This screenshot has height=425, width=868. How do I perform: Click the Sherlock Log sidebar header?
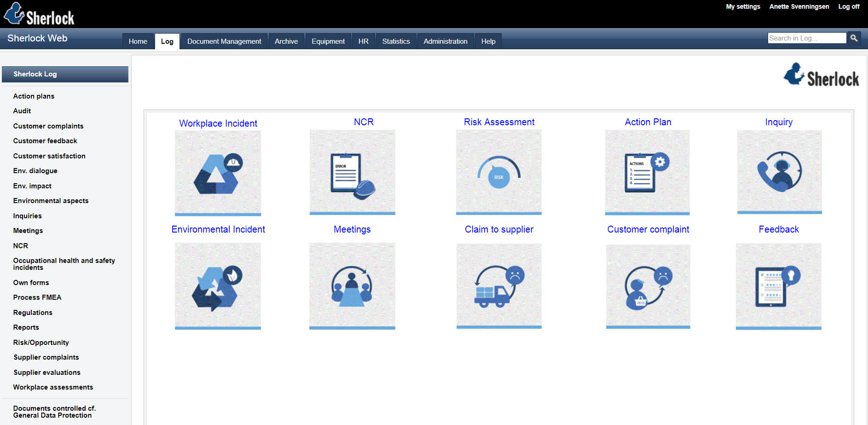click(x=65, y=74)
